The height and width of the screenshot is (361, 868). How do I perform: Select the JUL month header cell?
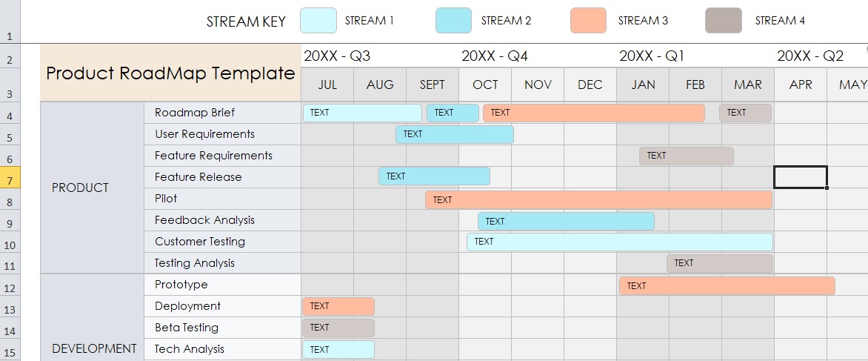pos(327,85)
